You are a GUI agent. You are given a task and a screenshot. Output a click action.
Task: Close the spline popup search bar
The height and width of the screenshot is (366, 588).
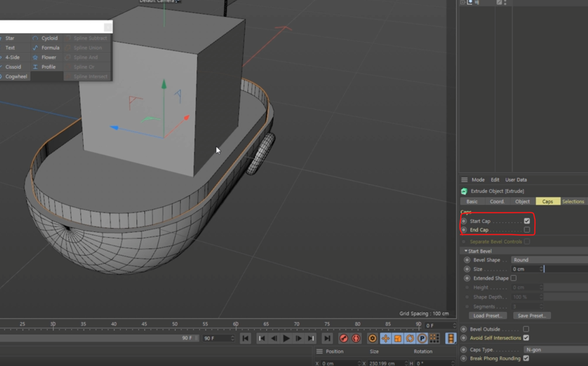click(108, 27)
